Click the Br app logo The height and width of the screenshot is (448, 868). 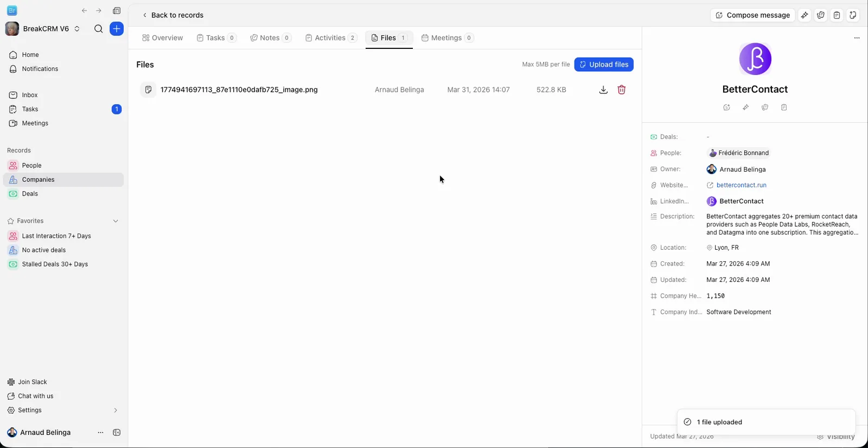pyautogui.click(x=12, y=10)
